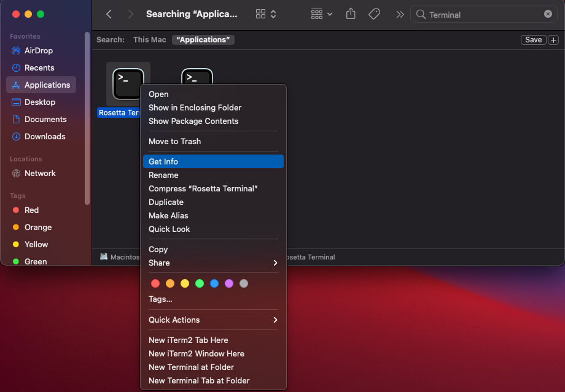Select the Orange sidebar tag
Viewport: 565px width, 392px height.
(x=41, y=227)
